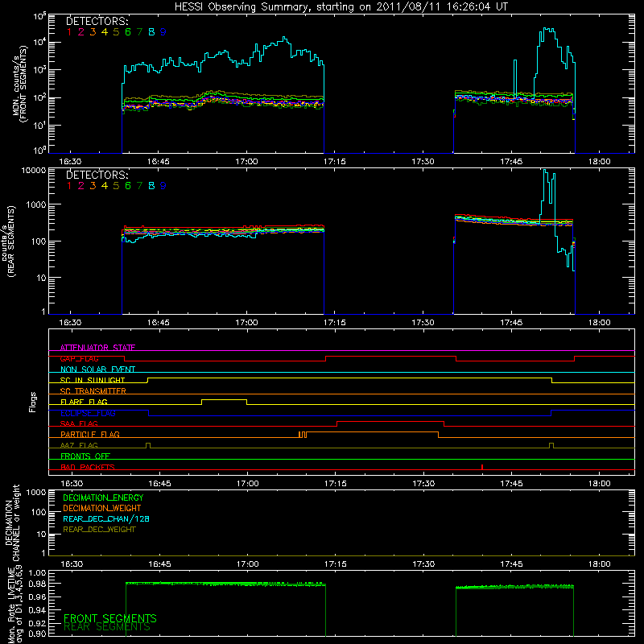Click the REAR_DEC_CHAN/128 legend entry
The height and width of the screenshot is (644, 644).
[x=106, y=518]
